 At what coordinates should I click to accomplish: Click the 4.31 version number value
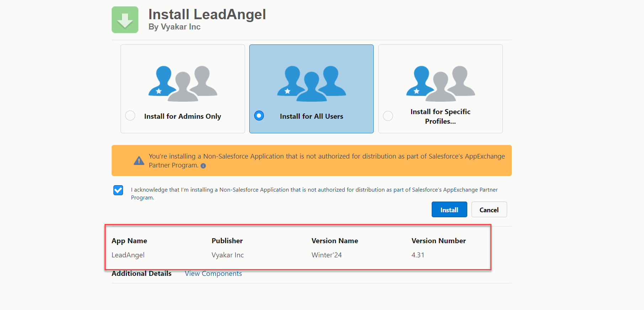click(418, 255)
